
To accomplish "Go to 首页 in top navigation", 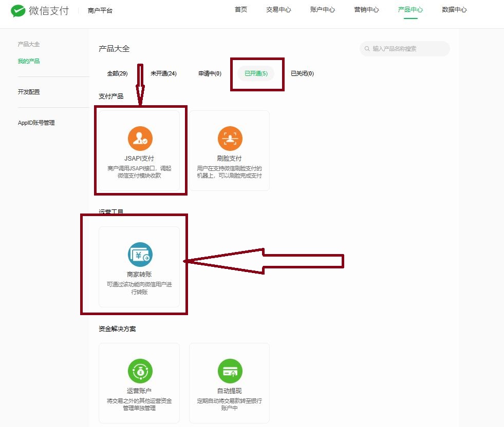I will pyautogui.click(x=241, y=10).
